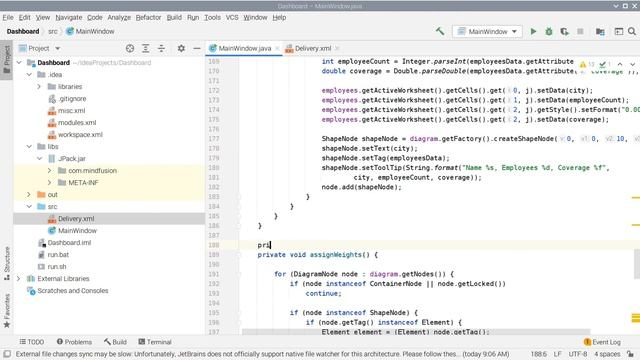Open the Navigate menu
640x360 pixels.
click(69, 17)
